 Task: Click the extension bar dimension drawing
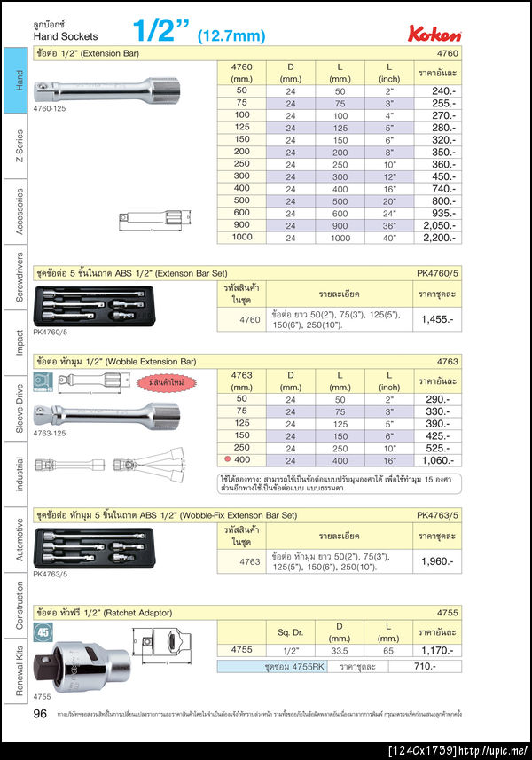pos(155,221)
